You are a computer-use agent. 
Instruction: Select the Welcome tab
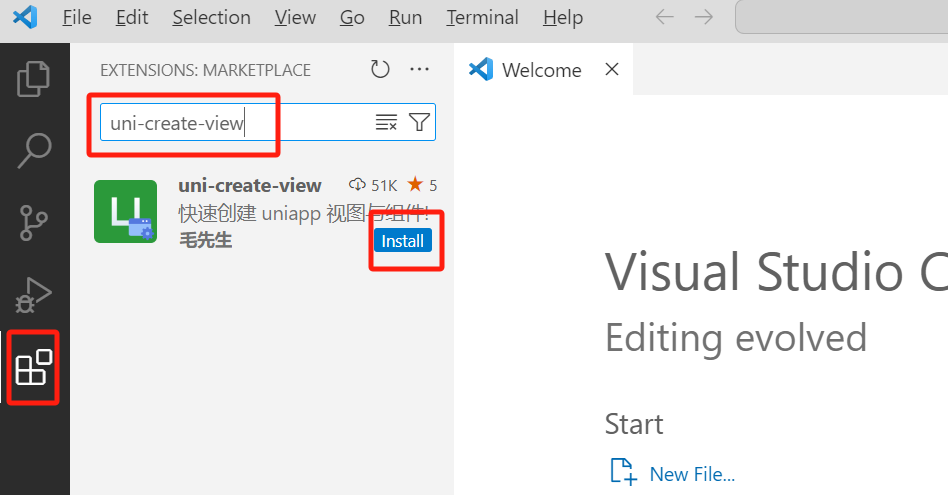click(542, 70)
